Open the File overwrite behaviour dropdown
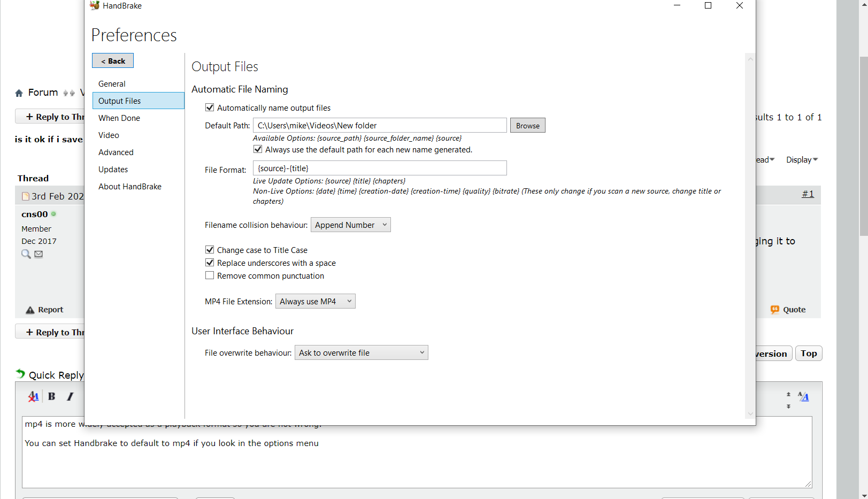868x499 pixels. pos(362,352)
